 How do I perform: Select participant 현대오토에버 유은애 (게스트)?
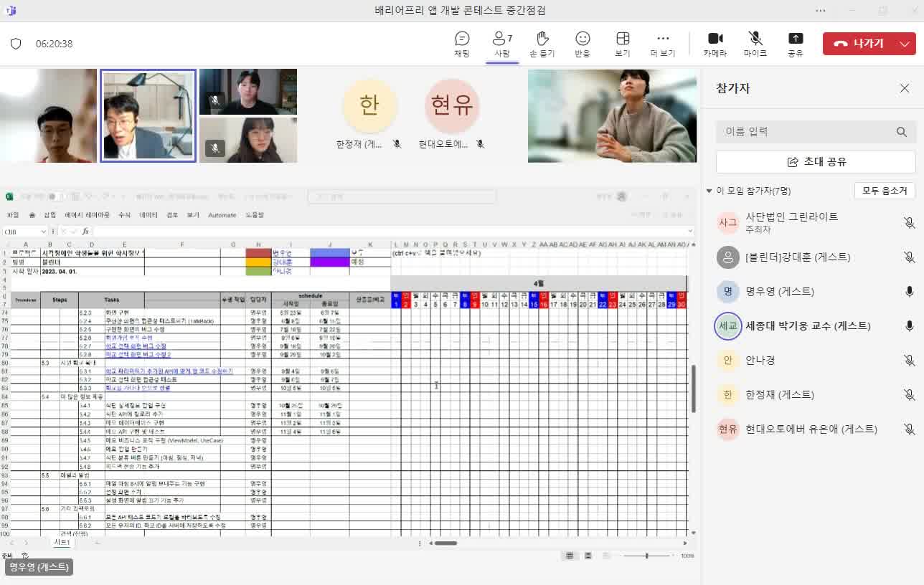pos(816,429)
